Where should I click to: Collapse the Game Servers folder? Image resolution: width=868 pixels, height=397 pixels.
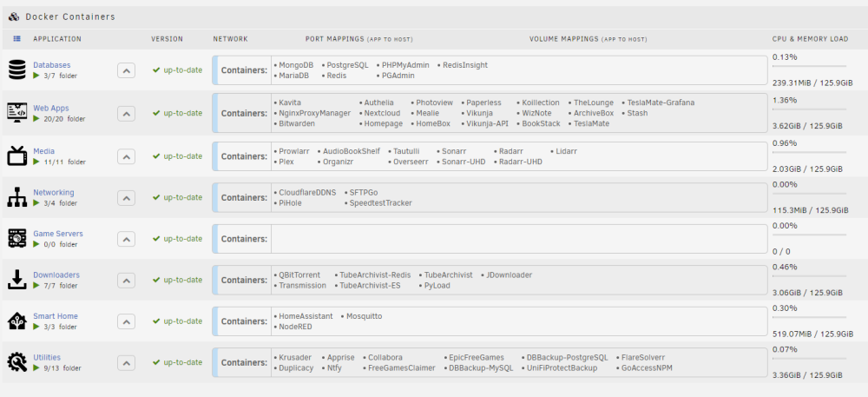(126, 239)
